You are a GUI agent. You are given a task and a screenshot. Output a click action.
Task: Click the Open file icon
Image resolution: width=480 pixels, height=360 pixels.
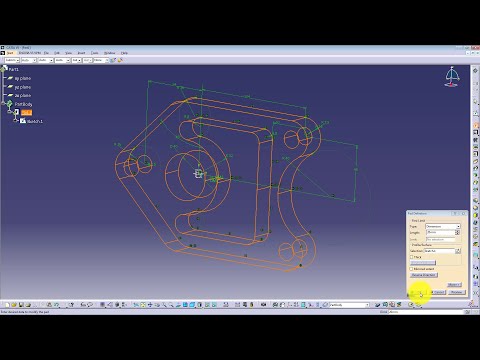14,305
